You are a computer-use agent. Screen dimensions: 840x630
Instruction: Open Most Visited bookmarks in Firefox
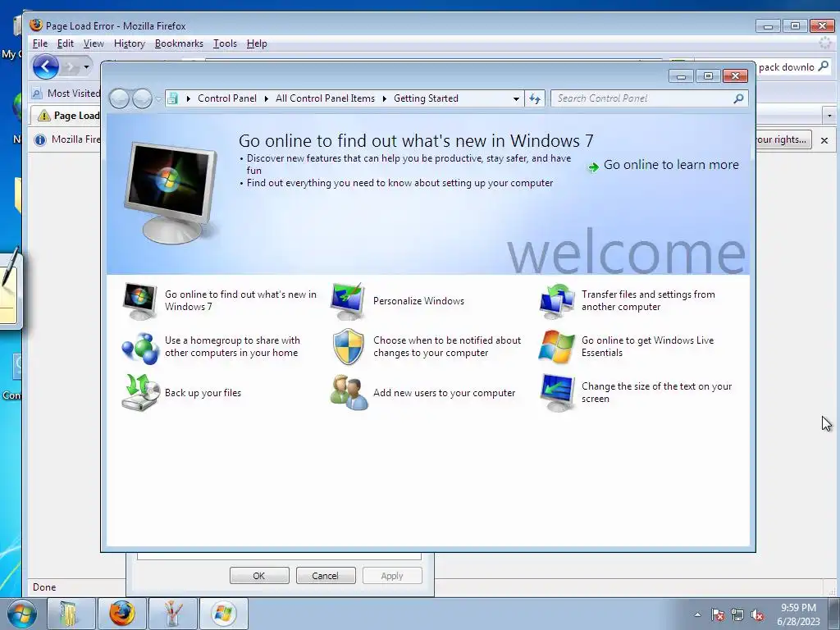click(66, 94)
